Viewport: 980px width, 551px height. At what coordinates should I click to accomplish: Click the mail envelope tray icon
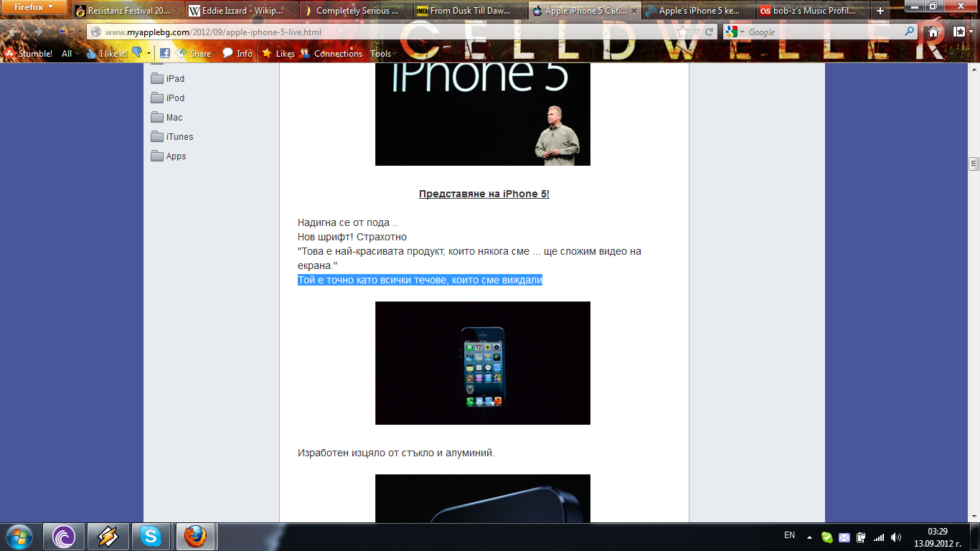coord(844,537)
